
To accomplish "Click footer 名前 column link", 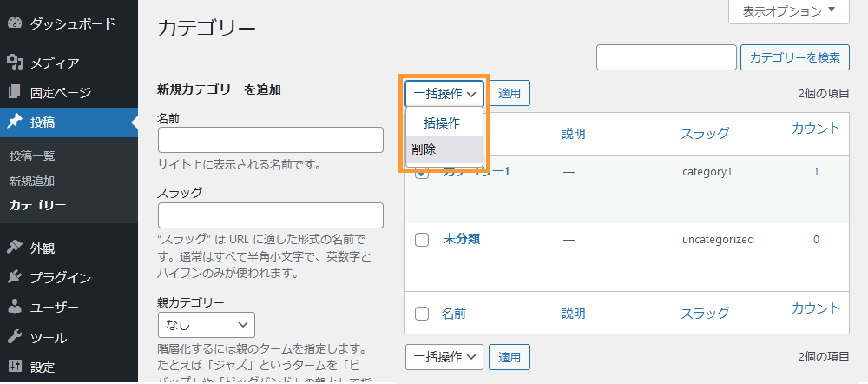I will pos(454,314).
